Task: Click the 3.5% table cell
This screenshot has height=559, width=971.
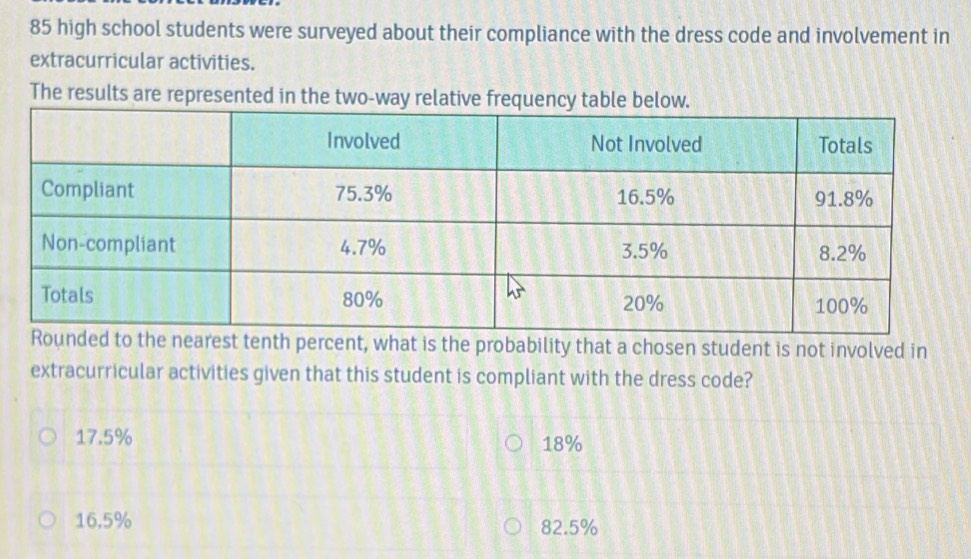Action: click(646, 252)
